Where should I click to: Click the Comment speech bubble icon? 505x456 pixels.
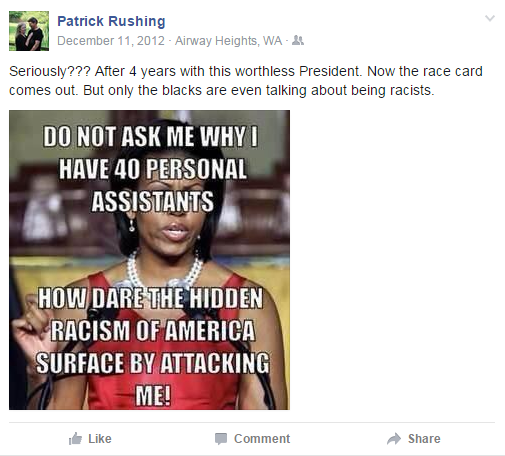[x=221, y=439]
